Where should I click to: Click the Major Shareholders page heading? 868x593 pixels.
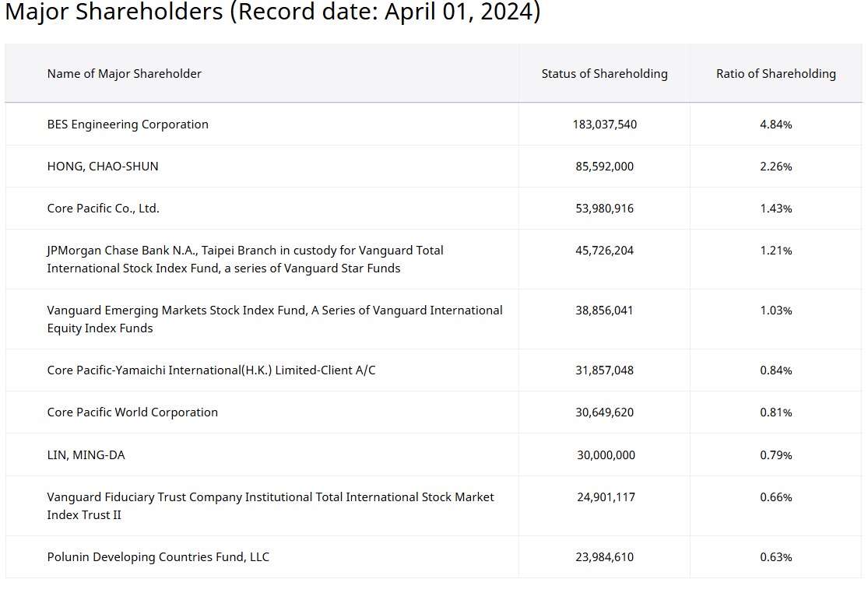pyautogui.click(x=272, y=13)
